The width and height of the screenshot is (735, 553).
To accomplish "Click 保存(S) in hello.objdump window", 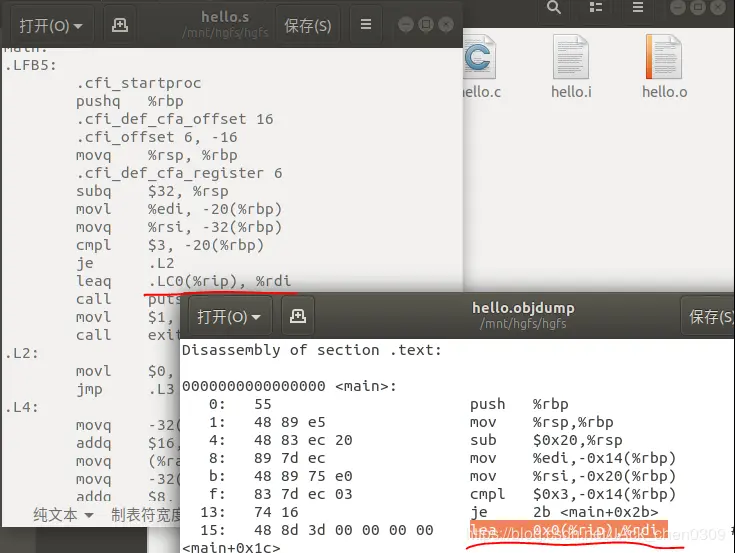I will [x=709, y=316].
